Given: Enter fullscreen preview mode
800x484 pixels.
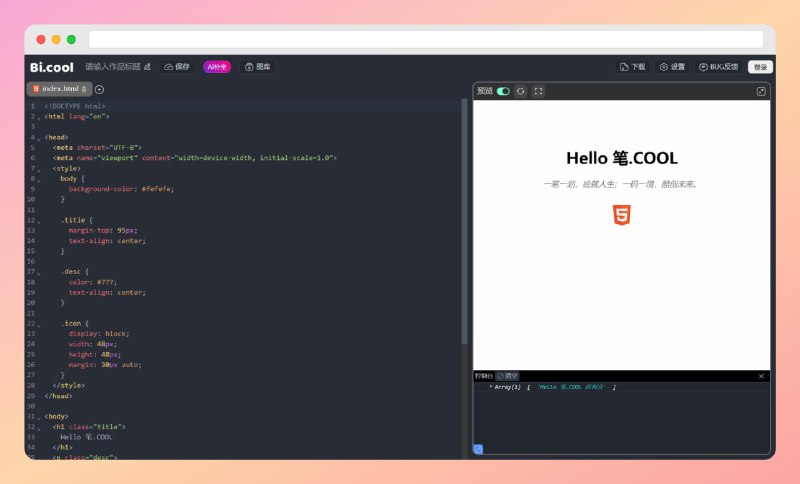Looking at the screenshot, I should point(538,91).
